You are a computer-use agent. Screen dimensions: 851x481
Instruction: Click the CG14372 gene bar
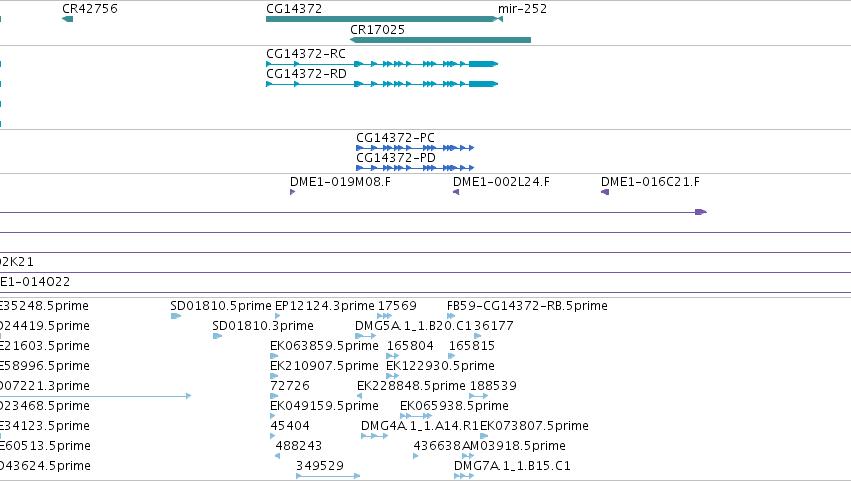click(381, 19)
